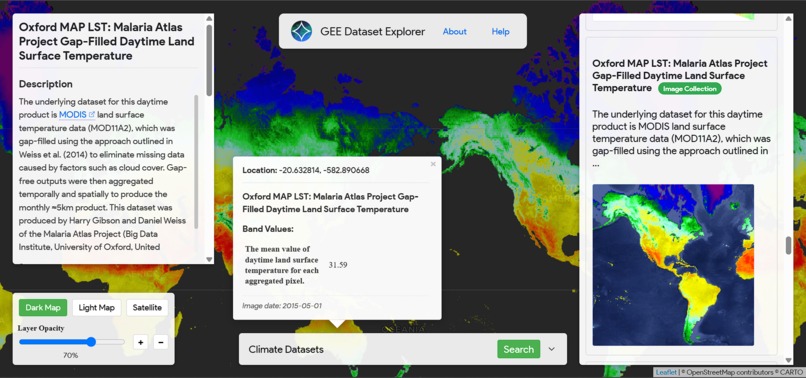This screenshot has width=806, height=378.
Task: Follow the MODIS external link
Action: [x=77, y=115]
